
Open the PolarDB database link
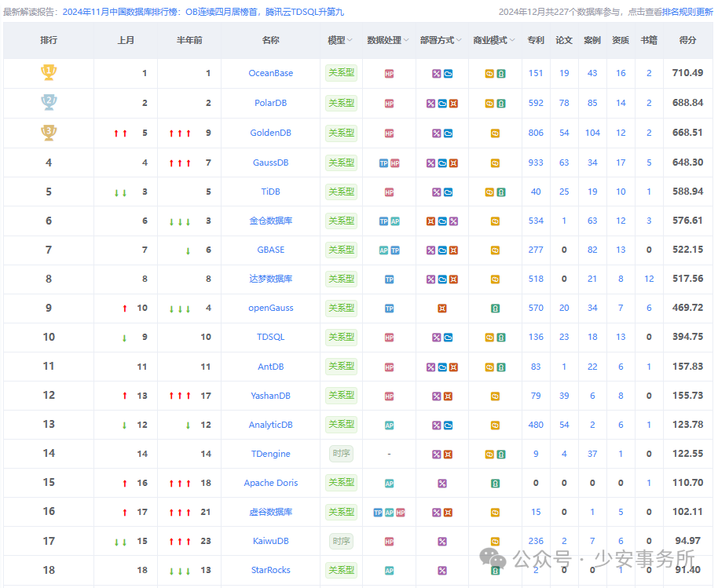[x=270, y=103]
